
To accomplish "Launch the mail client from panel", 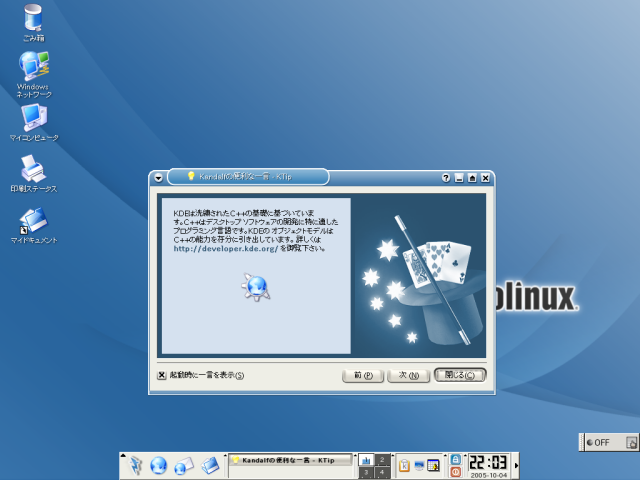I will point(183,466).
